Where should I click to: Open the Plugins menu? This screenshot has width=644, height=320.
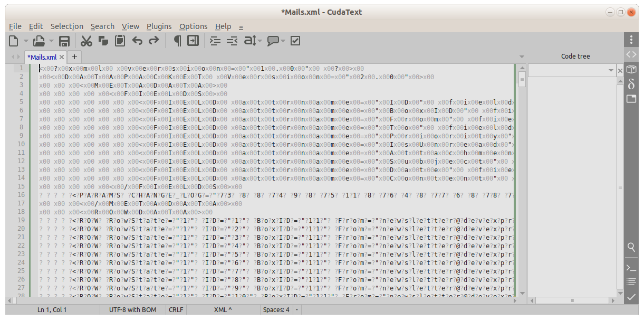click(159, 26)
